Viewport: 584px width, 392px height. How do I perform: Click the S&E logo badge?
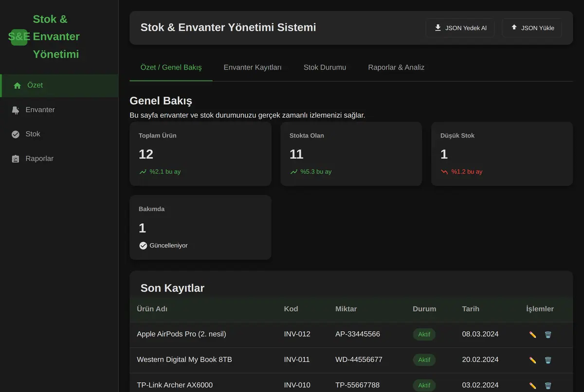19,37
